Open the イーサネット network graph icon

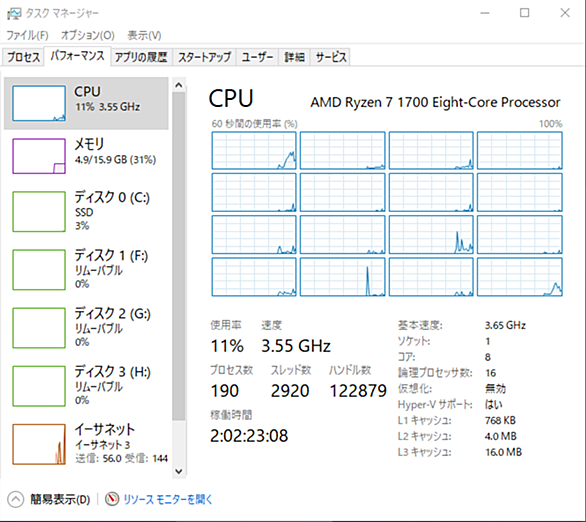[39, 444]
